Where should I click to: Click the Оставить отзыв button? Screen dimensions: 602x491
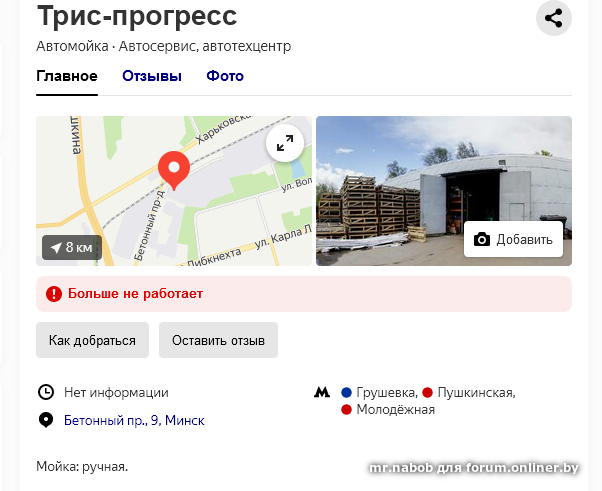tap(218, 340)
